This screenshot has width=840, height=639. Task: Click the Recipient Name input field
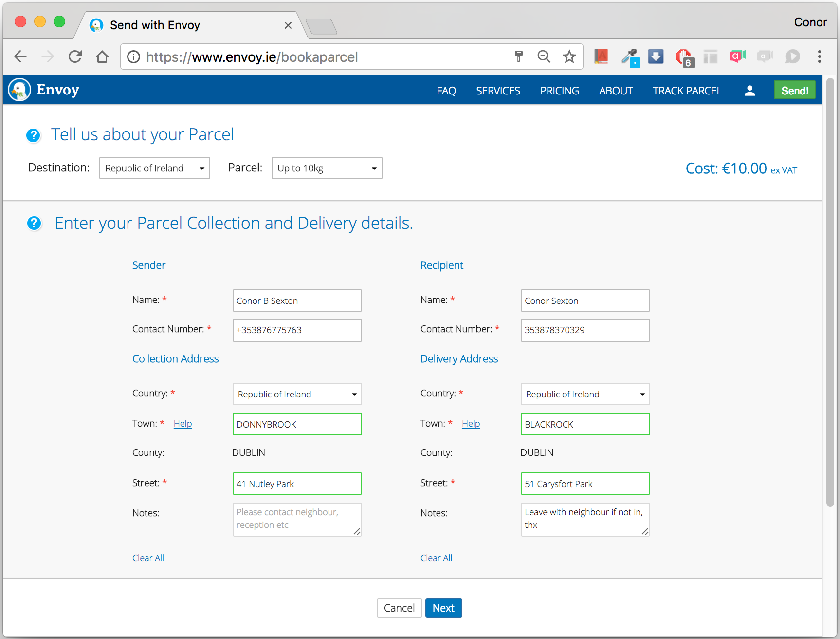click(585, 301)
